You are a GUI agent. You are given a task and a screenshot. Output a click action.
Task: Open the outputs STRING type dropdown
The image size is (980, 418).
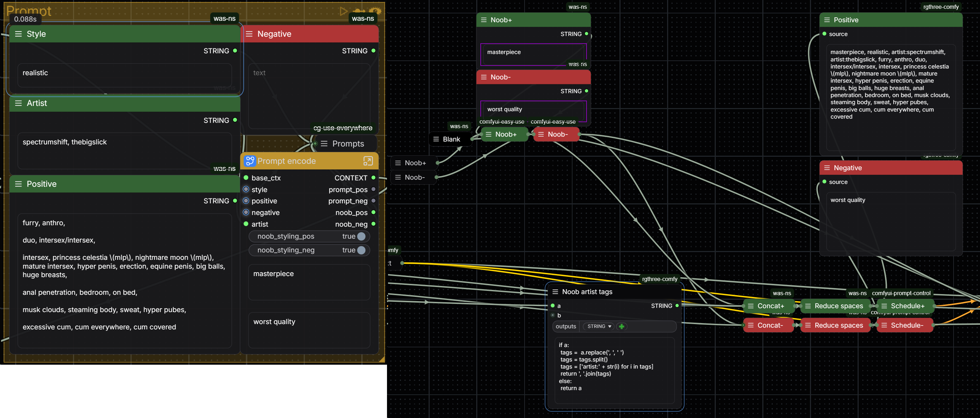coord(599,326)
